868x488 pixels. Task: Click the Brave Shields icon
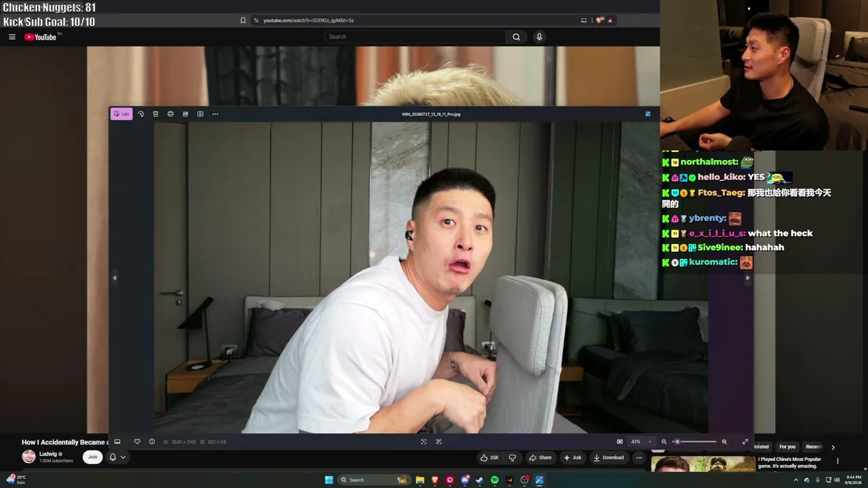point(599,20)
